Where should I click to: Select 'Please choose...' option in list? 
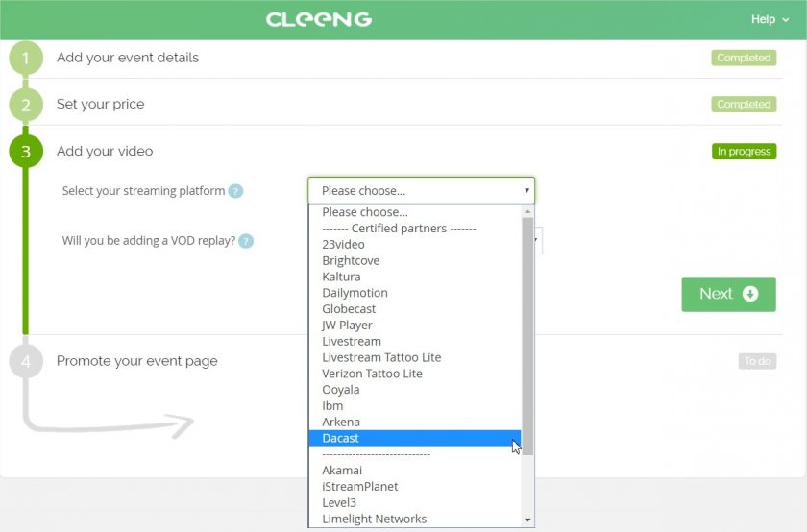(415, 212)
